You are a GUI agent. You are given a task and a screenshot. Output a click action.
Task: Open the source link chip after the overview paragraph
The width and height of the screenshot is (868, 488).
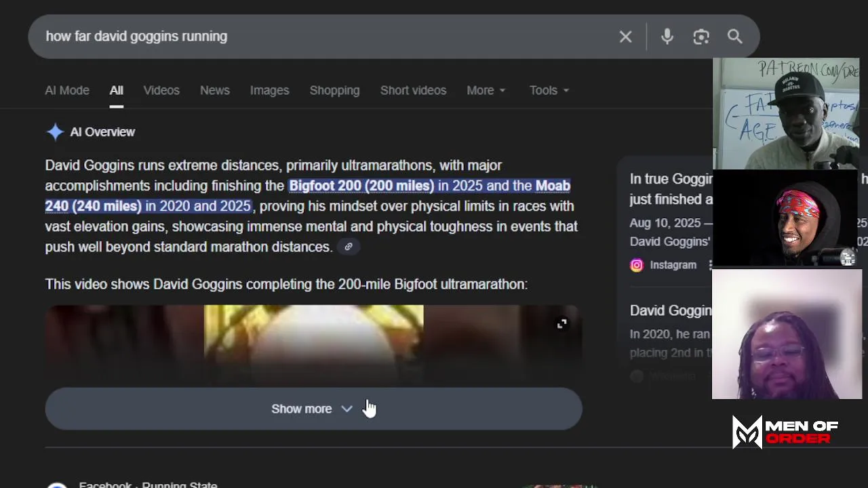tap(348, 247)
